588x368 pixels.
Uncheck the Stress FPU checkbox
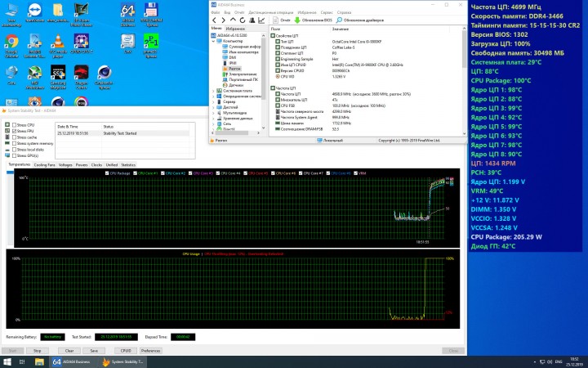coord(14,131)
